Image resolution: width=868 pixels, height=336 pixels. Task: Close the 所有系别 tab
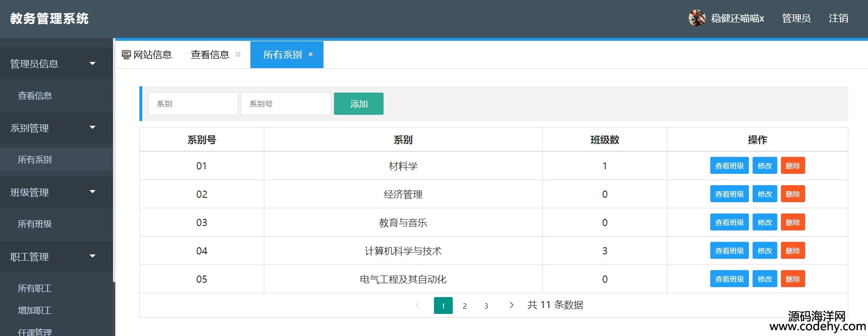click(x=310, y=54)
